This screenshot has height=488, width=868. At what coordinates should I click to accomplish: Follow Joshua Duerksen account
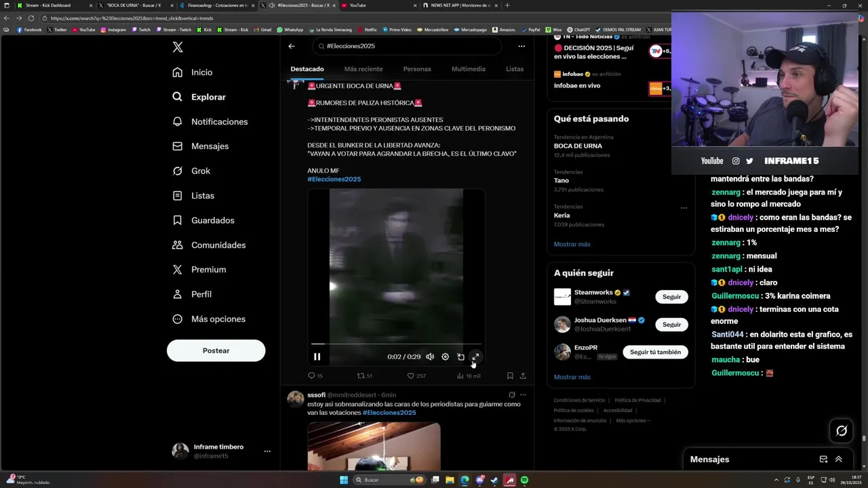click(671, 325)
